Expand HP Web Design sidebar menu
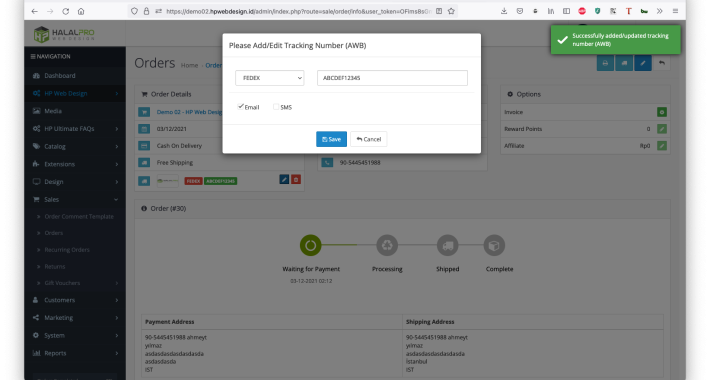The width and height of the screenshot is (710, 380). tap(75, 93)
